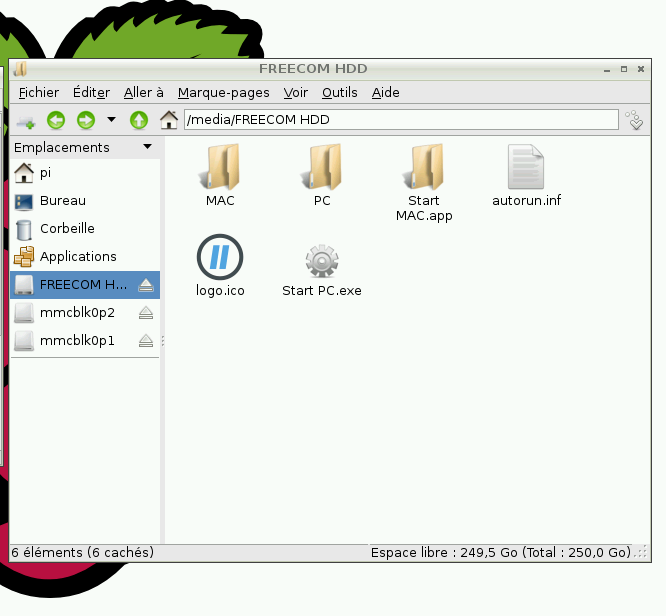Click the path bar go button
Screen dimensions: 666x616
(x=636, y=120)
